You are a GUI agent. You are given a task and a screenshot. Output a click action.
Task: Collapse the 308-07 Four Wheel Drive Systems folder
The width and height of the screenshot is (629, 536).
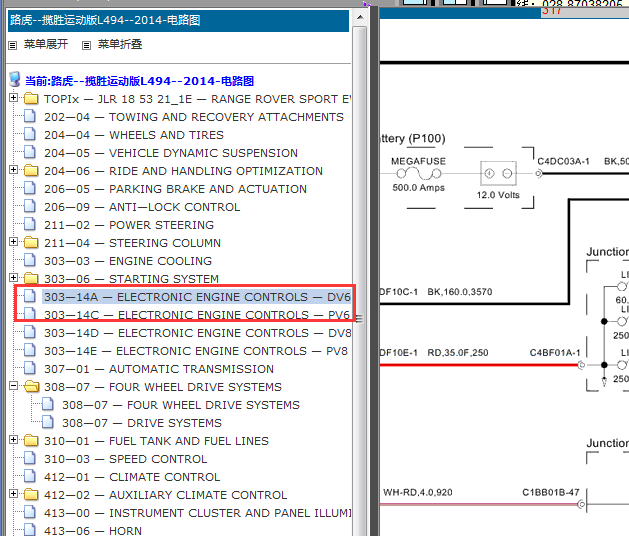(13, 386)
